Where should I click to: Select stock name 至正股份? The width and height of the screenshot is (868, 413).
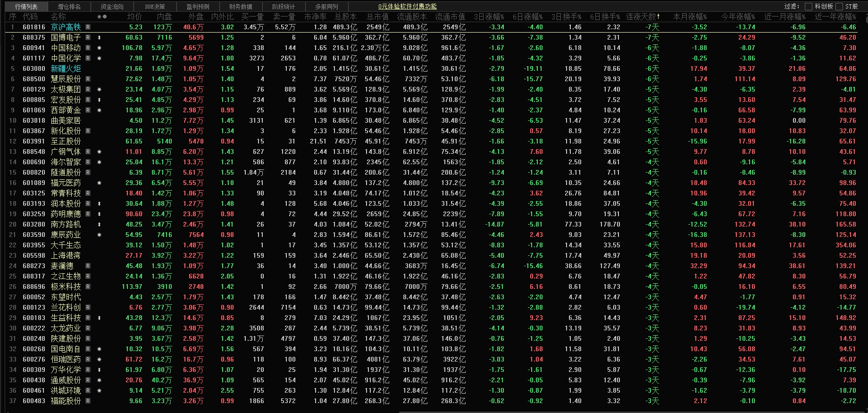pyautogui.click(x=66, y=142)
